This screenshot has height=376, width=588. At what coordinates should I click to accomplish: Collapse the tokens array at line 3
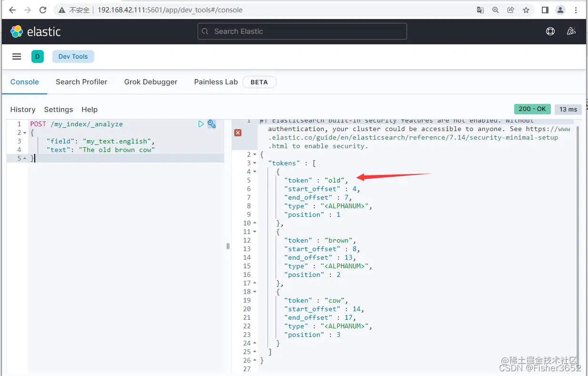click(255, 163)
